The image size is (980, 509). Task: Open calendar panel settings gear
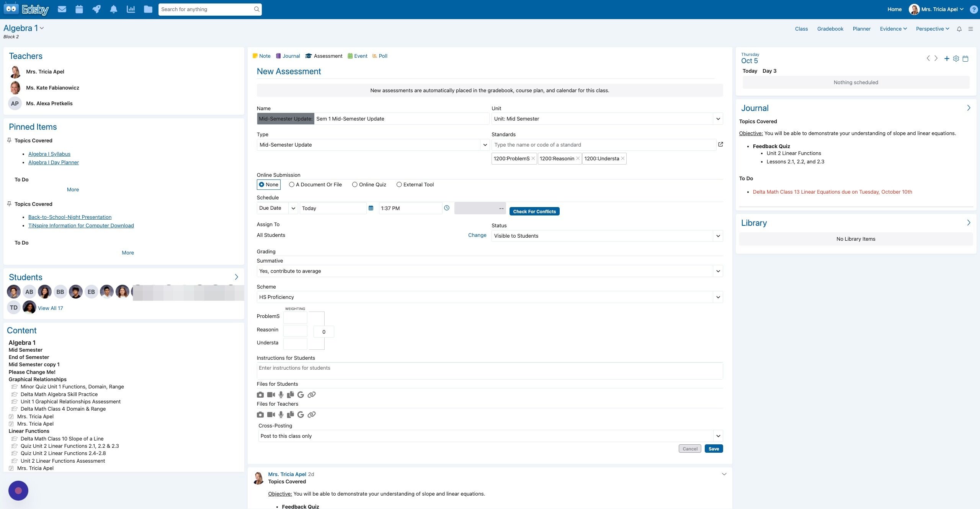coord(956,59)
